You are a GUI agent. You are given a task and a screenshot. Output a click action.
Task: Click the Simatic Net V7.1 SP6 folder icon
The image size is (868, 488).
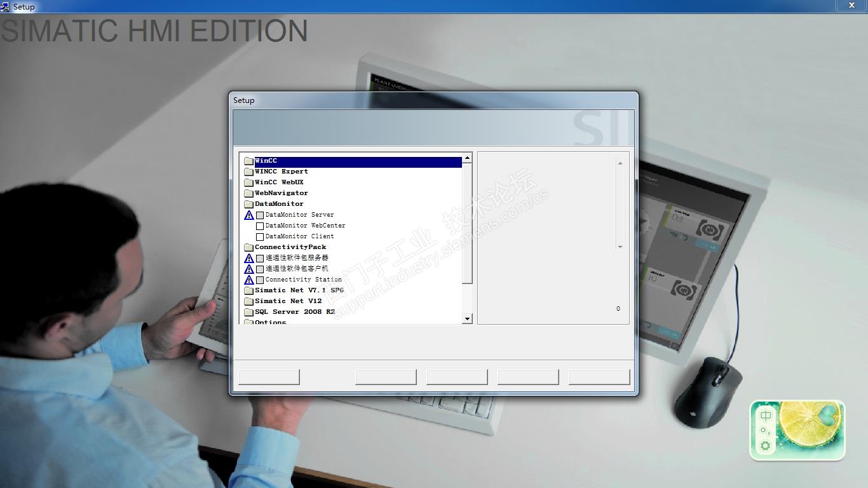pos(248,291)
